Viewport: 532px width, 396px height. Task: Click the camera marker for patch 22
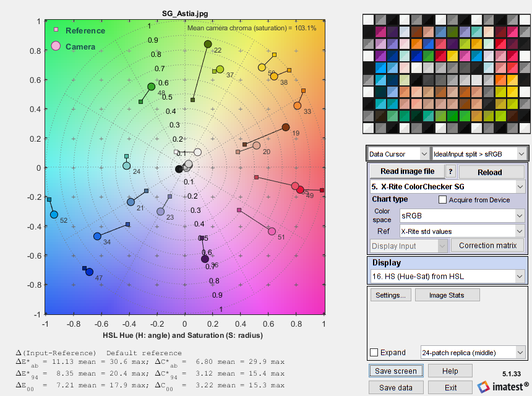pos(208,44)
